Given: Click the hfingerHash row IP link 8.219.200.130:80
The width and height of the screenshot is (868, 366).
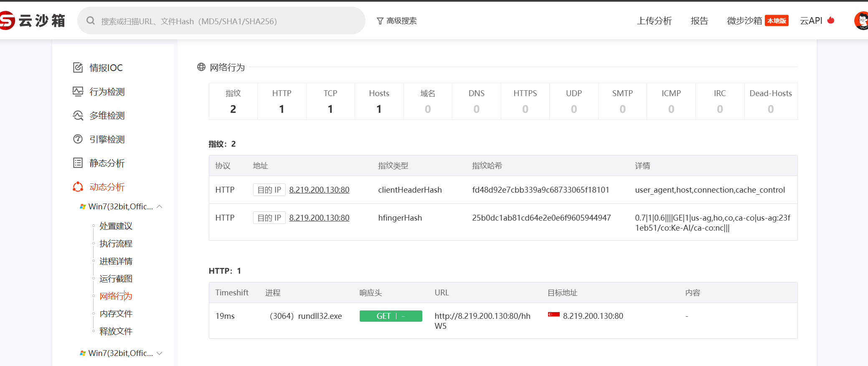Looking at the screenshot, I should pos(319,218).
